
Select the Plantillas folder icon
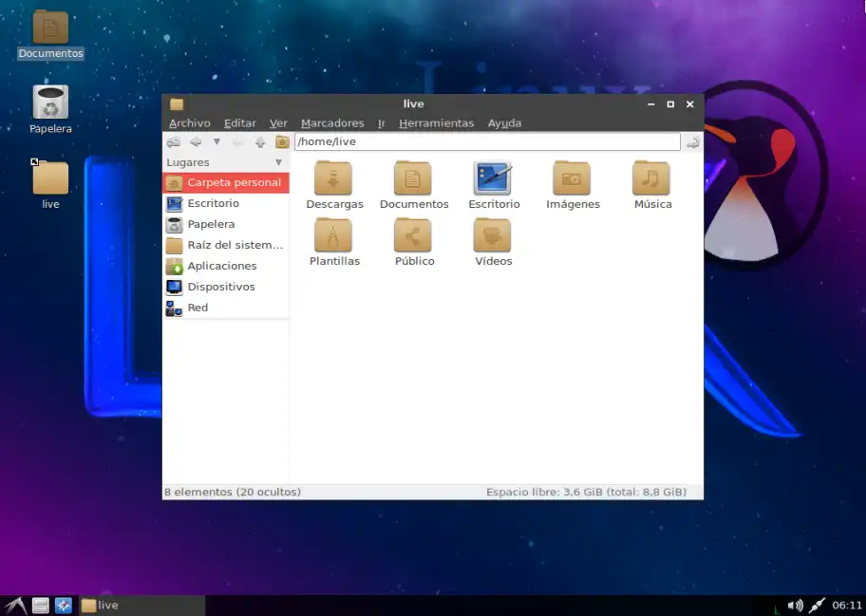333,236
